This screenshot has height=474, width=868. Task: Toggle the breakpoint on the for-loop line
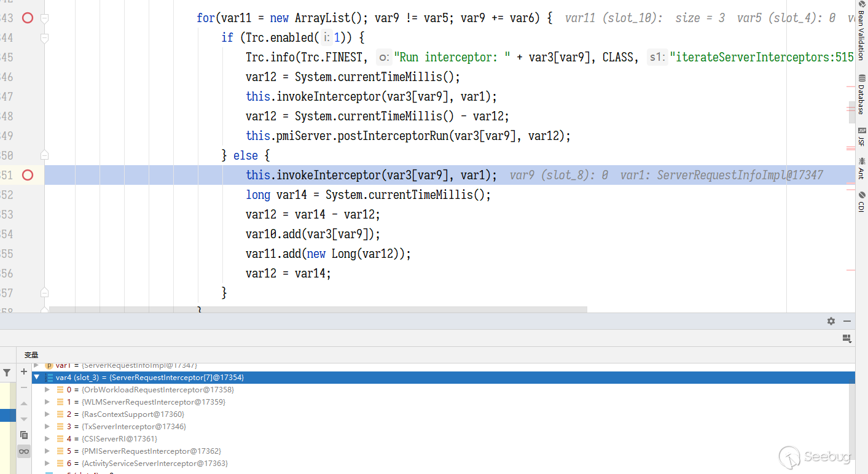click(28, 18)
